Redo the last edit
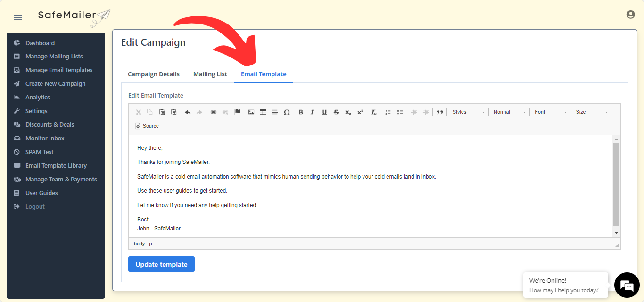The image size is (644, 302). [x=199, y=112]
